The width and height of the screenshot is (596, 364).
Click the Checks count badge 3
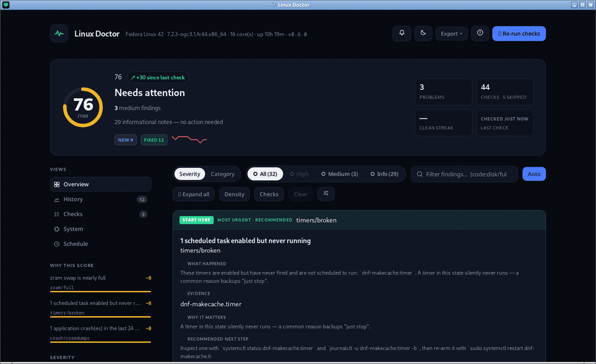[x=143, y=214]
